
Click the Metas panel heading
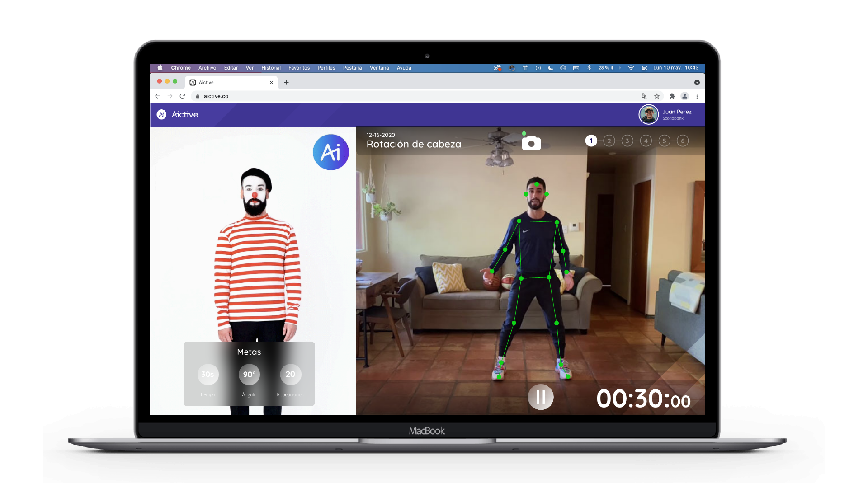pyautogui.click(x=249, y=352)
